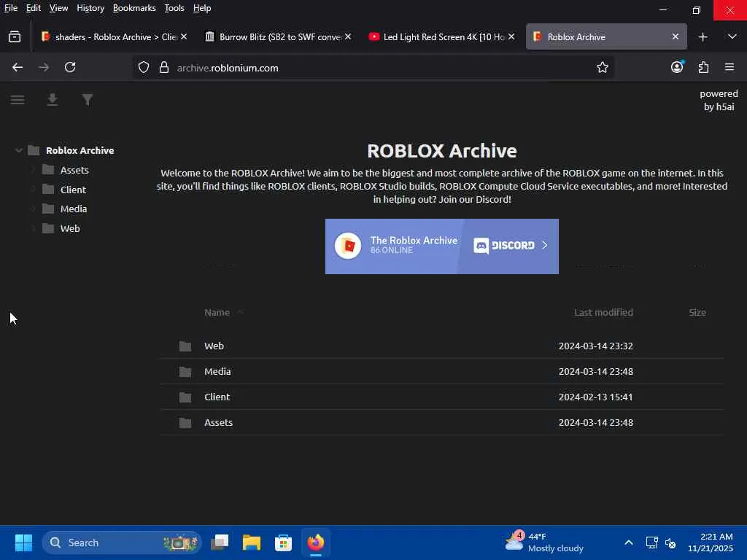Open the h5ai filter funnel icon

click(x=88, y=100)
